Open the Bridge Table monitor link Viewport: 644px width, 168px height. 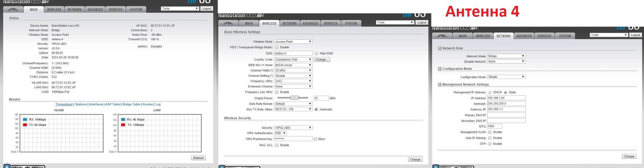(x=131, y=104)
